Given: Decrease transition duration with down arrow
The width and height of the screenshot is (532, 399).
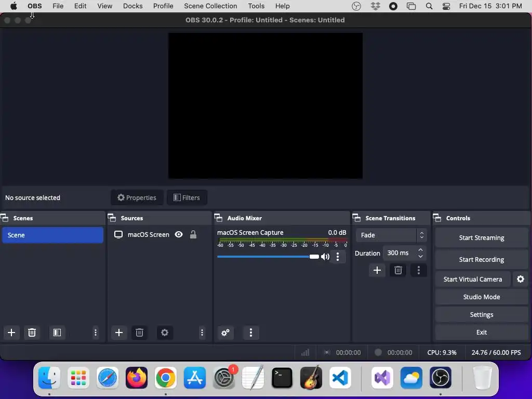Looking at the screenshot, I should [420, 256].
